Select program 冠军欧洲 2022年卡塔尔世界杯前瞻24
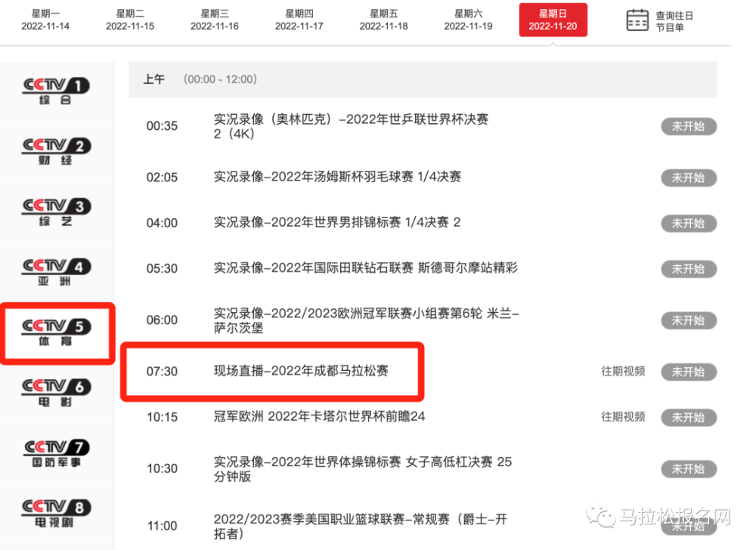Viewport: 756px width, 550px height. [319, 416]
